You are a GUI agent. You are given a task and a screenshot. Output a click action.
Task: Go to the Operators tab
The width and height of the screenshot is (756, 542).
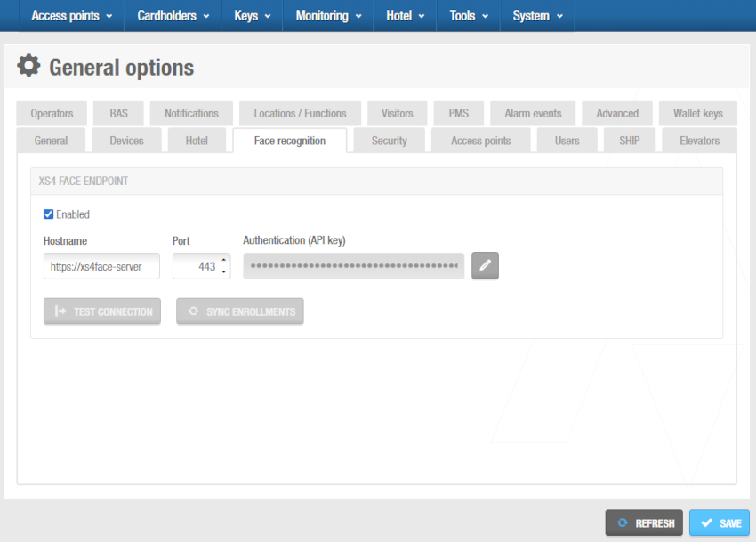pyautogui.click(x=52, y=114)
